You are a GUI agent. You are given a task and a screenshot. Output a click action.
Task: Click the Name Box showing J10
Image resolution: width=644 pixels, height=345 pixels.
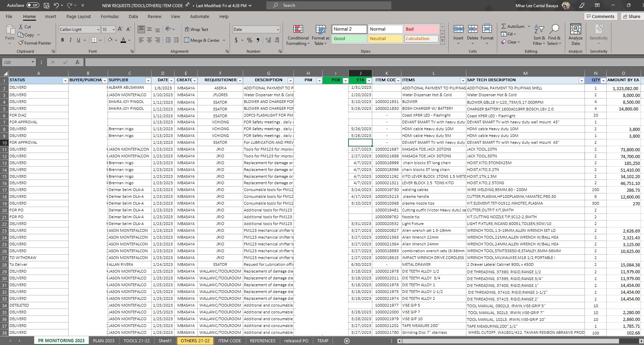pos(16,62)
